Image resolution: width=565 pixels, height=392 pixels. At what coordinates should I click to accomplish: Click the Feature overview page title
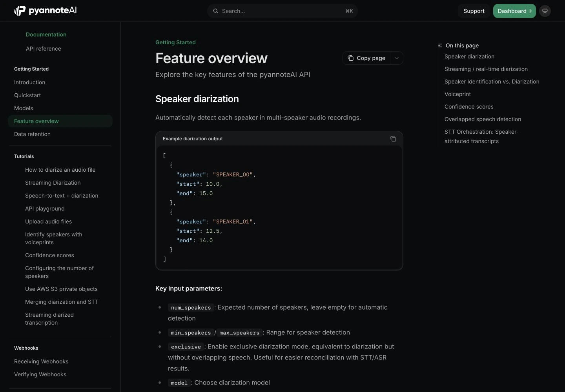coord(211,58)
